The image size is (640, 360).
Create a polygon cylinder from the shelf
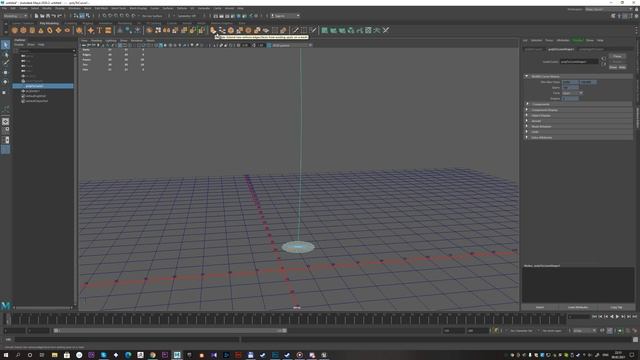(x=32, y=30)
